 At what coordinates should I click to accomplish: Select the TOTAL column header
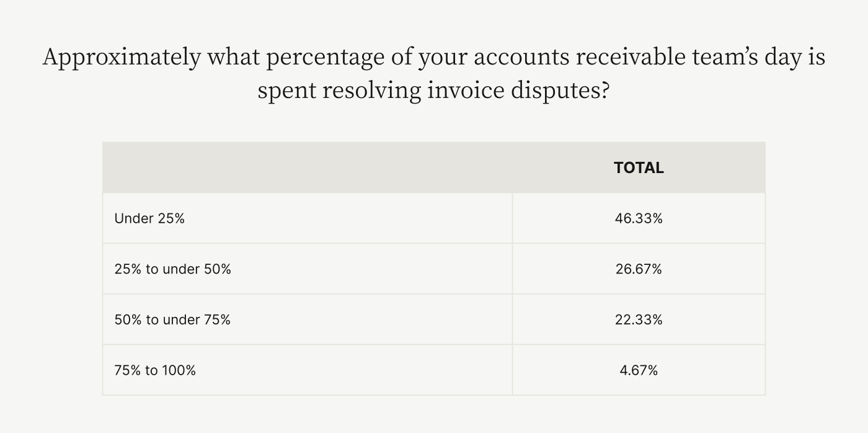pyautogui.click(x=639, y=167)
